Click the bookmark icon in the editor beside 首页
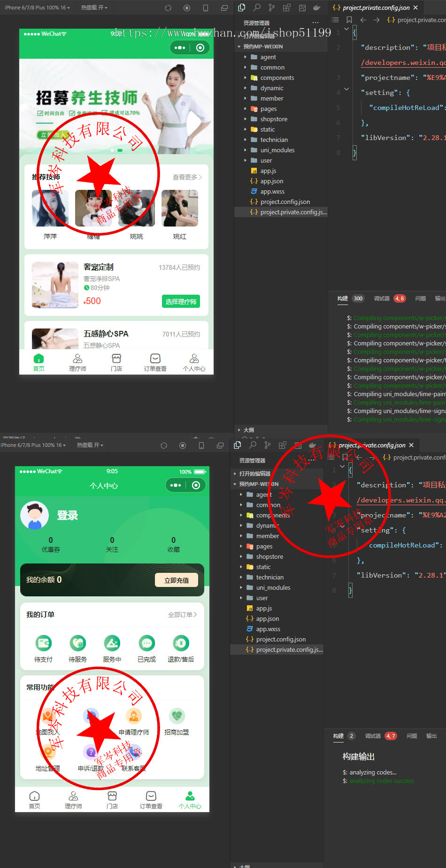This screenshot has height=868, width=446. [x=349, y=20]
